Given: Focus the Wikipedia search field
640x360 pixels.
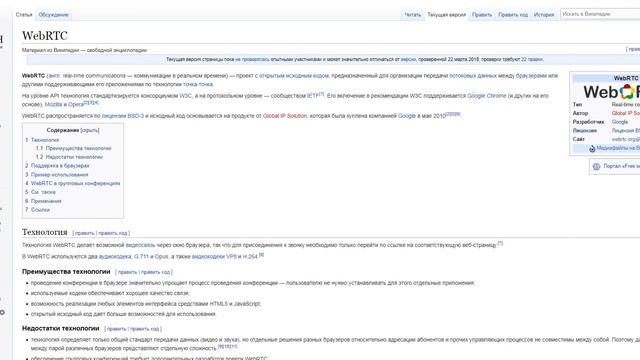Looking at the screenshot, I should 600,14.
